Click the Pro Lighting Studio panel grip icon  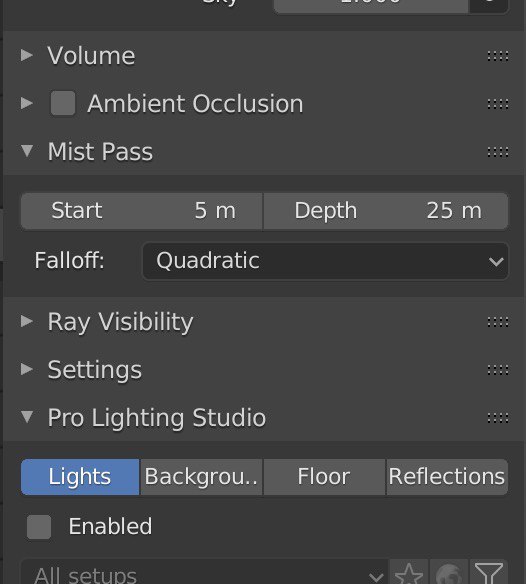tap(498, 418)
